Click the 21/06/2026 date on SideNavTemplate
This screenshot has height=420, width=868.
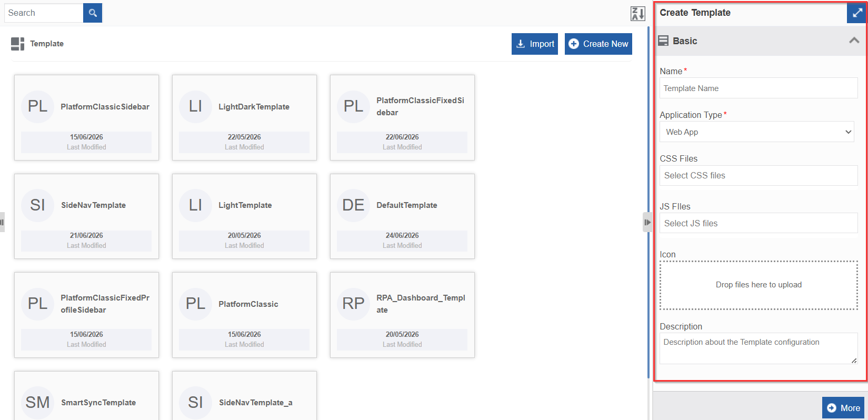pos(86,235)
